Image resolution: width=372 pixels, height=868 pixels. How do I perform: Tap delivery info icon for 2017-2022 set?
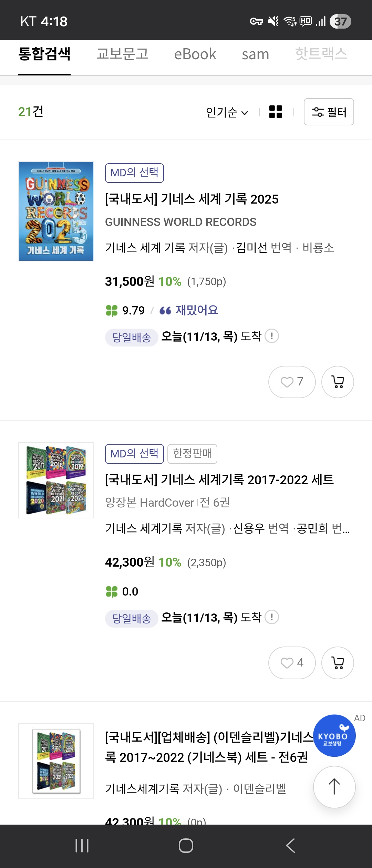[x=272, y=617]
